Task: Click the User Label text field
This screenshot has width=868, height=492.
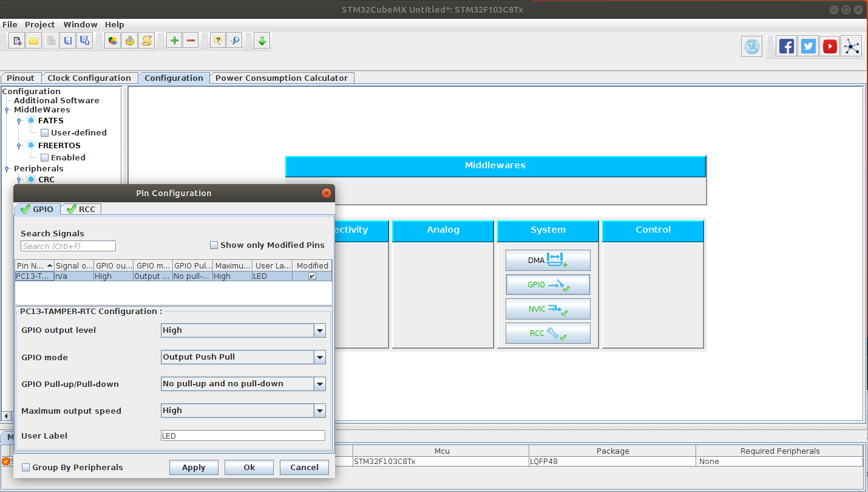Action: click(243, 436)
